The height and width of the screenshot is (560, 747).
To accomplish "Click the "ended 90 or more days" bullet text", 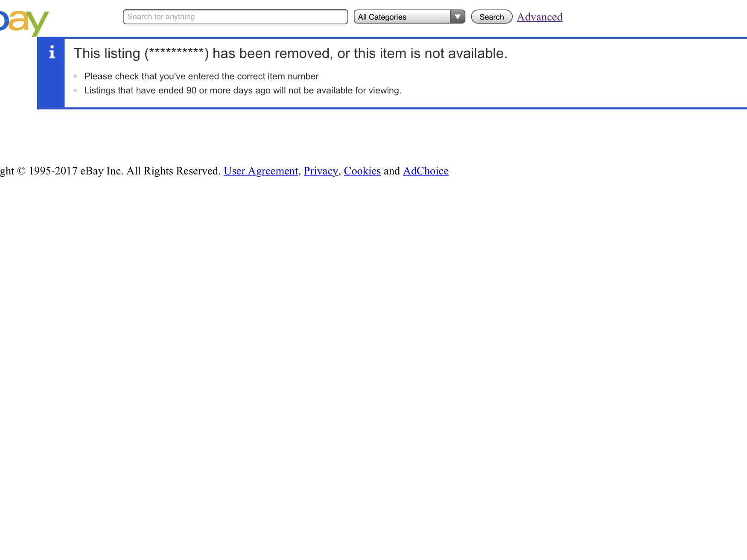I will pos(242,90).
